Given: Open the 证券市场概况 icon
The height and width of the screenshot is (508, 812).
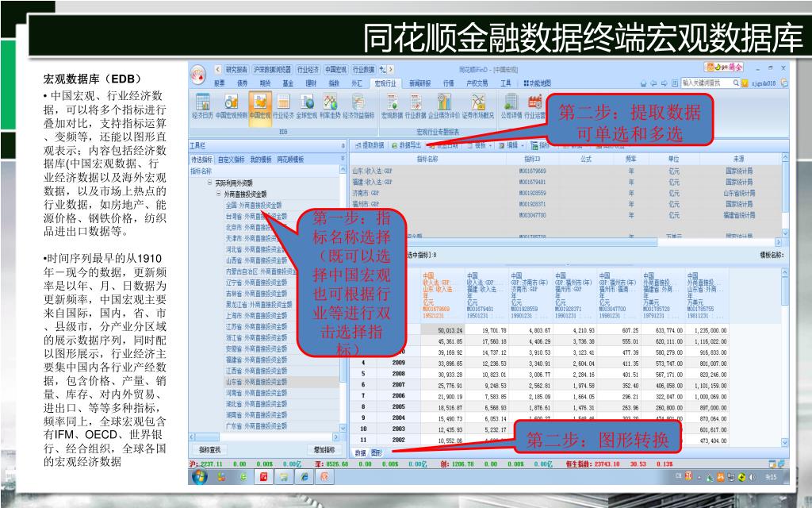Looking at the screenshot, I should click(477, 106).
